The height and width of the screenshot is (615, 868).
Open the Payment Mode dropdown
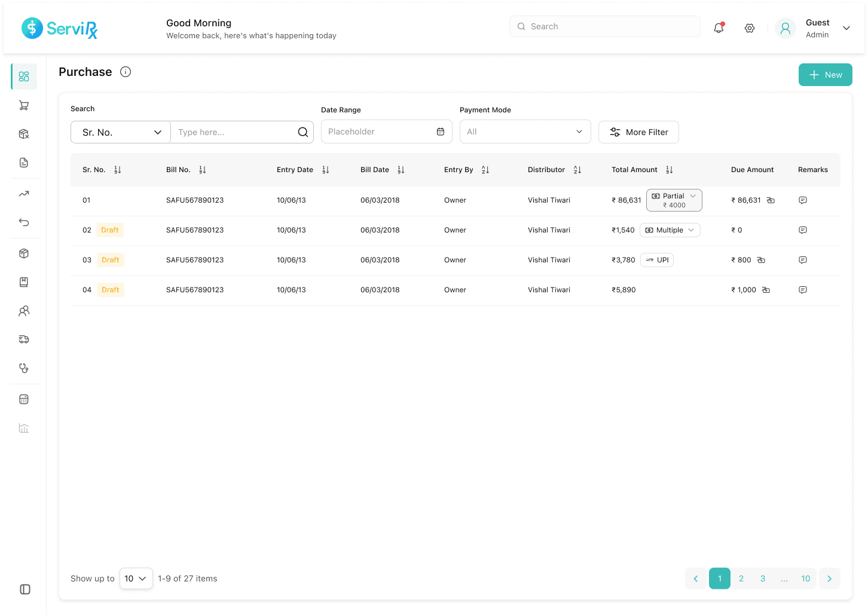[525, 131]
